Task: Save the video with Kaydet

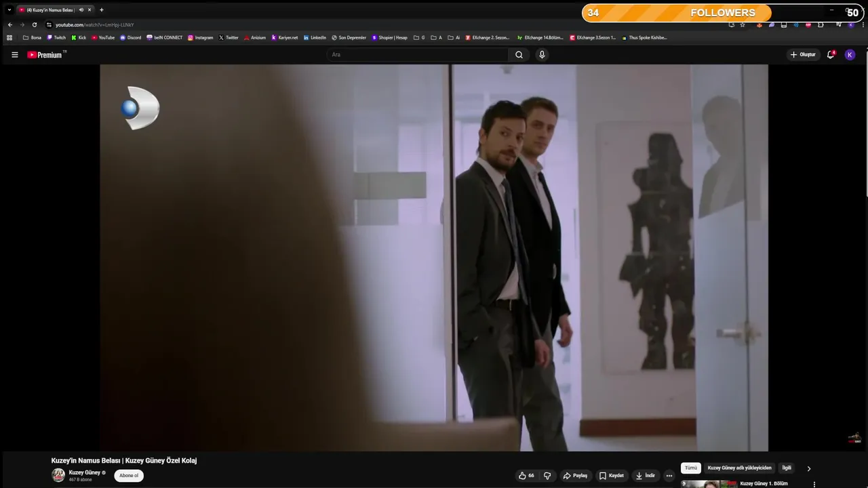Action: coord(612,476)
